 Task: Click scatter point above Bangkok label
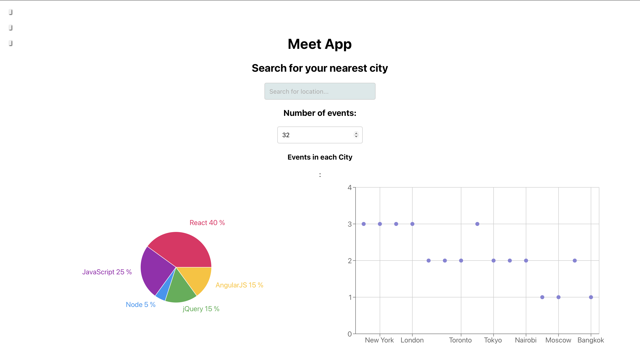[x=591, y=297]
